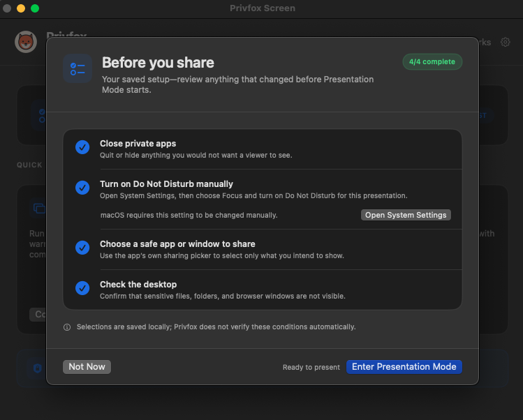Click the dimmed screens icon in background card
This screenshot has width=523, height=420.
39,209
